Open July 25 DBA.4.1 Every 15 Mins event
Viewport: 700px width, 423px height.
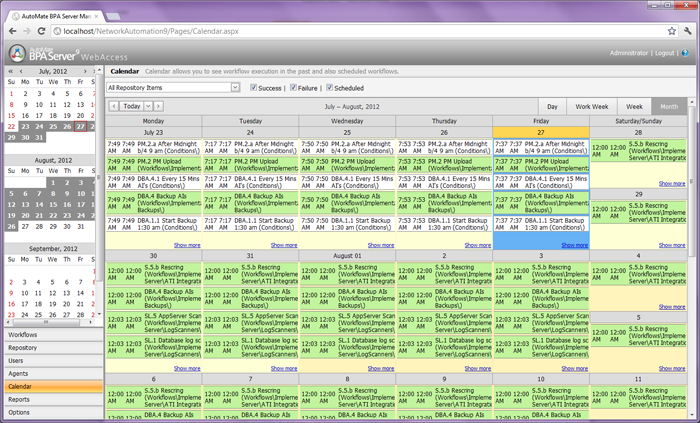[x=347, y=182]
